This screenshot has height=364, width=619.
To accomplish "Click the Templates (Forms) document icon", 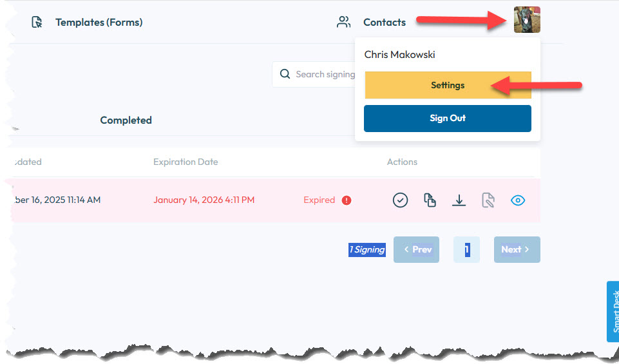I will point(37,23).
